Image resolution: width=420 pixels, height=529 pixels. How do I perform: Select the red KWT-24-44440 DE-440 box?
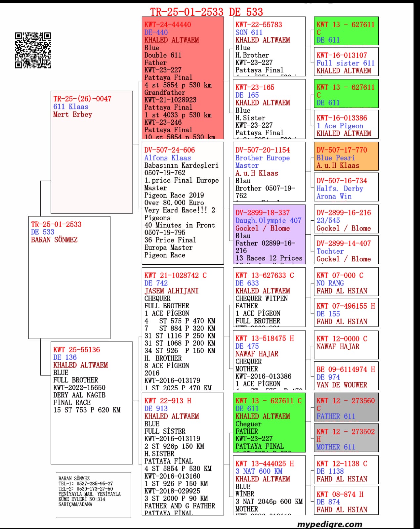tap(183, 78)
